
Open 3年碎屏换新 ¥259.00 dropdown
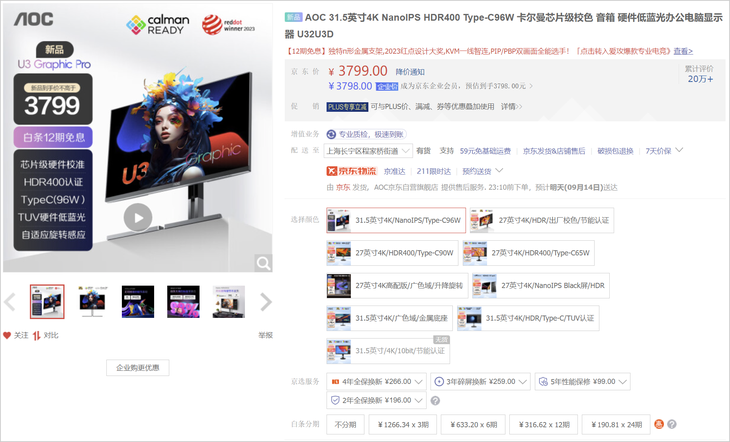click(x=480, y=381)
